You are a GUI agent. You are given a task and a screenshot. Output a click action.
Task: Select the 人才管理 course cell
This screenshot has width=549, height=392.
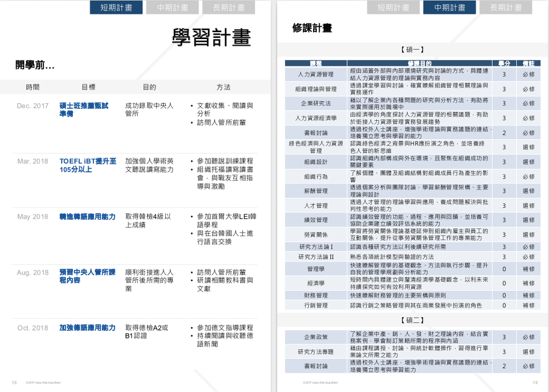(316, 206)
